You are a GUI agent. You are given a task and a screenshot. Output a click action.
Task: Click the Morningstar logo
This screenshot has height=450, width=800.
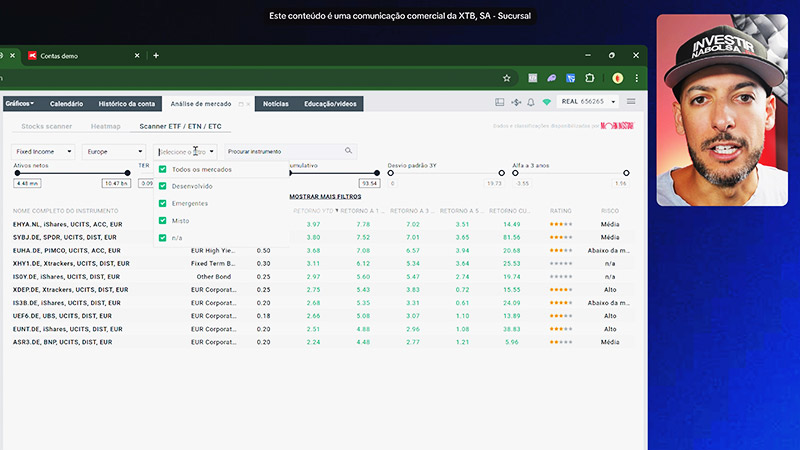pyautogui.click(x=617, y=126)
